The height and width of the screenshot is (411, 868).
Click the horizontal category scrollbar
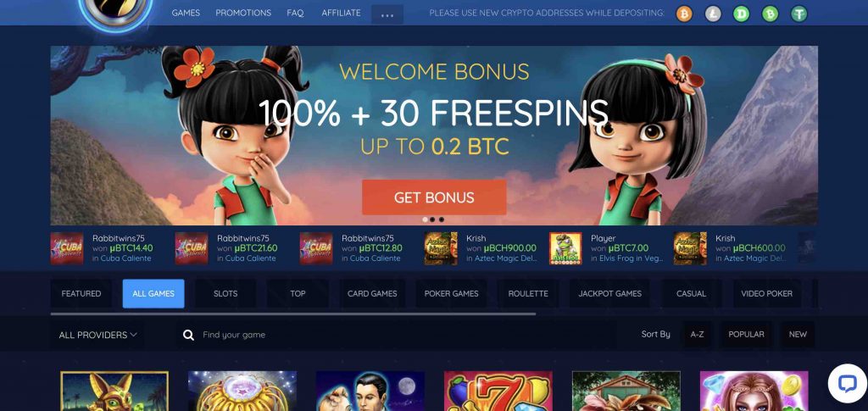pos(292,314)
